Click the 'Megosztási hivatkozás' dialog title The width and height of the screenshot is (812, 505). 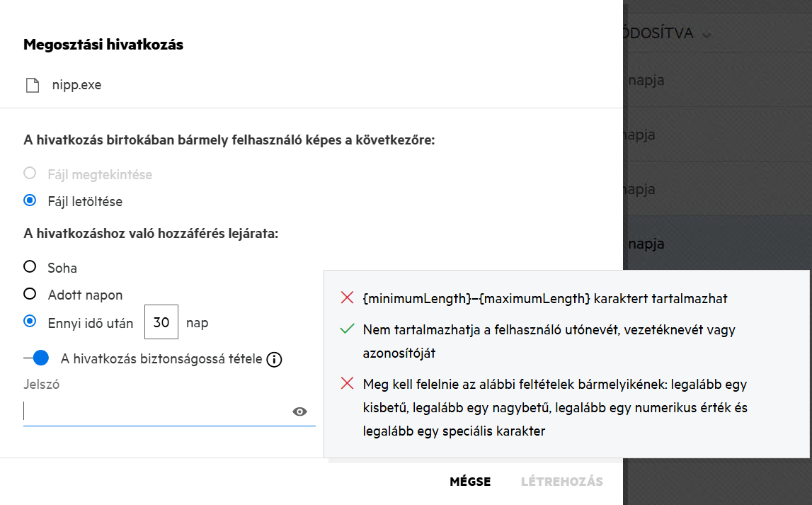(x=103, y=45)
